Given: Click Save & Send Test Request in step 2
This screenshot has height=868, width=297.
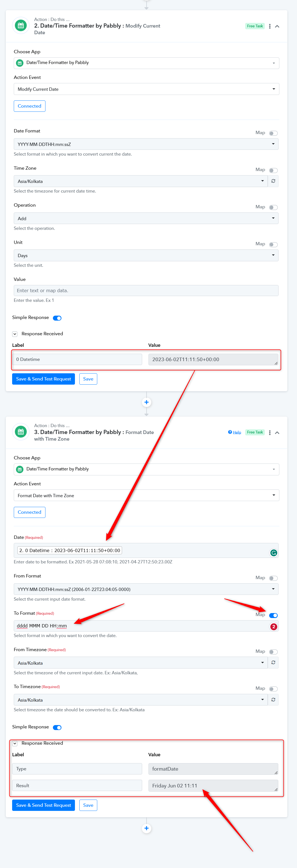Looking at the screenshot, I should pyautogui.click(x=43, y=379).
